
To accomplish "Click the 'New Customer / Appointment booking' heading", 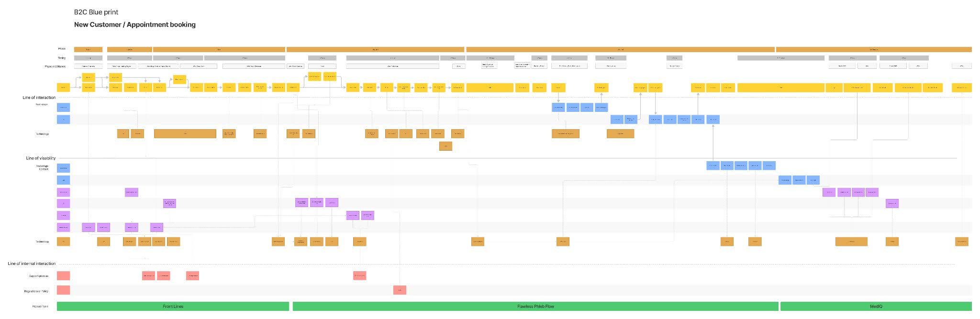I will click(134, 25).
